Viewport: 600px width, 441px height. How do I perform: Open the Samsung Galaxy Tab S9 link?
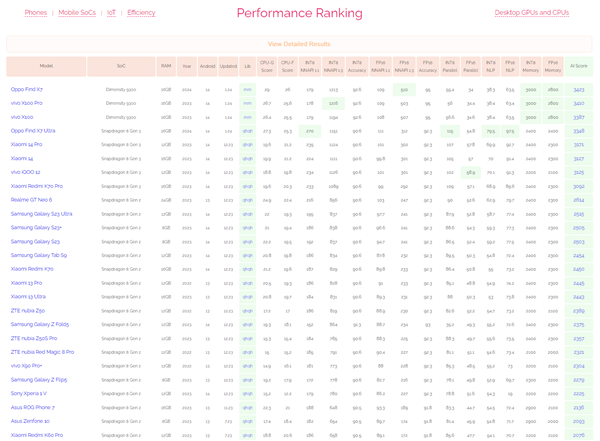pos(39,255)
